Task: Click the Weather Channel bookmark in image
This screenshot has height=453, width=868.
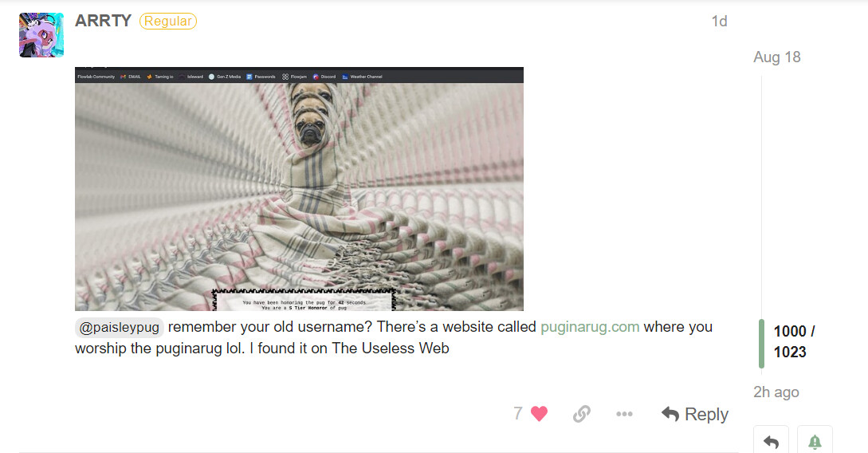Action: click(x=362, y=77)
